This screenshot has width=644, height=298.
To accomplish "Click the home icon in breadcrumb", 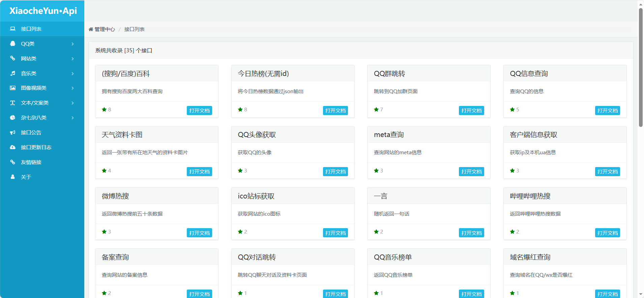I will (91, 29).
